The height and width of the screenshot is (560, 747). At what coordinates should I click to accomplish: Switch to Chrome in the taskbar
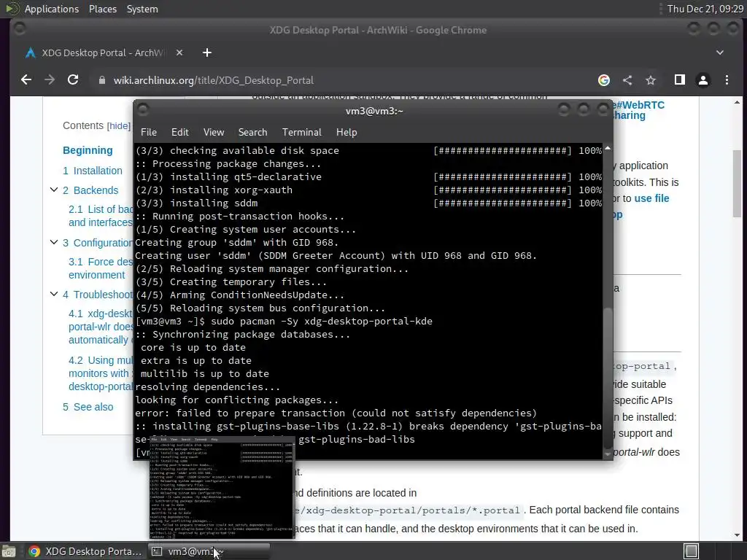[85, 551]
